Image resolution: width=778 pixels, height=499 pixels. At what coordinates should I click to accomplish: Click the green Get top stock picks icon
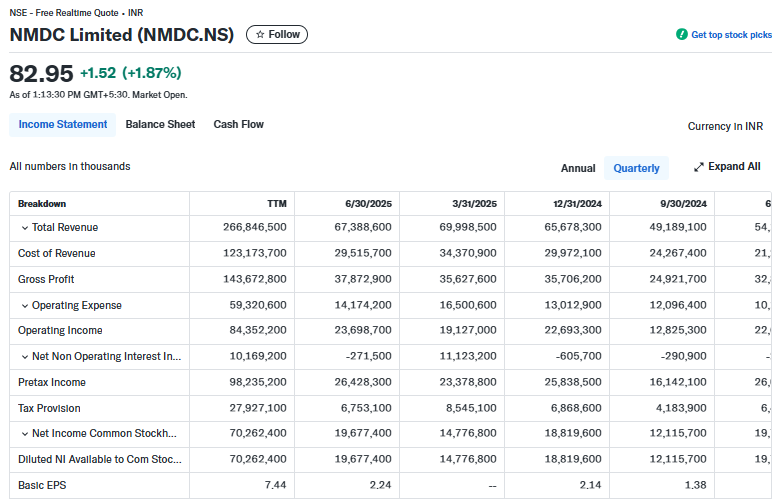pyautogui.click(x=682, y=34)
